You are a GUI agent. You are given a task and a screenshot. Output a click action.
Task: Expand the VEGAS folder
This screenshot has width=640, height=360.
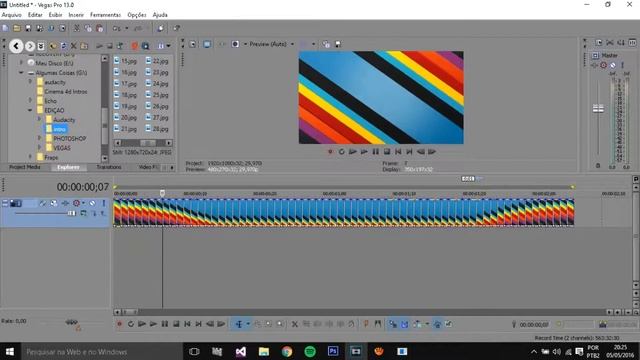pyautogui.click(x=40, y=148)
